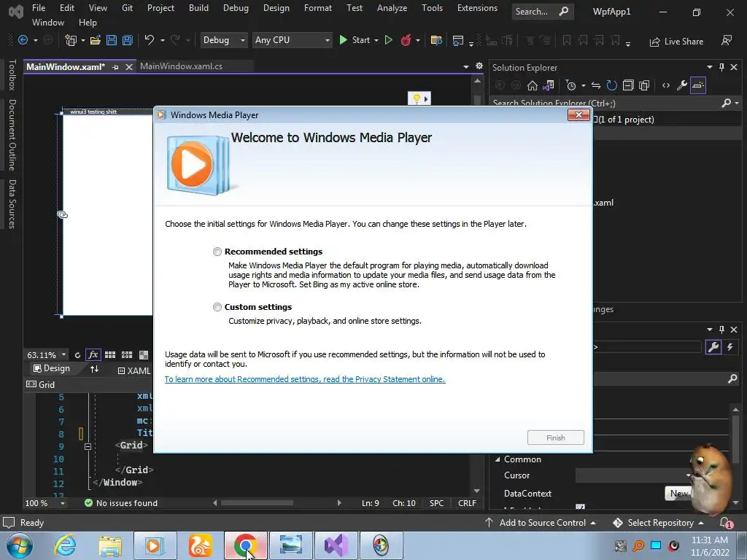Open the Any CPU platform dropdown
Image resolution: width=747 pixels, height=560 pixels.
tap(292, 41)
